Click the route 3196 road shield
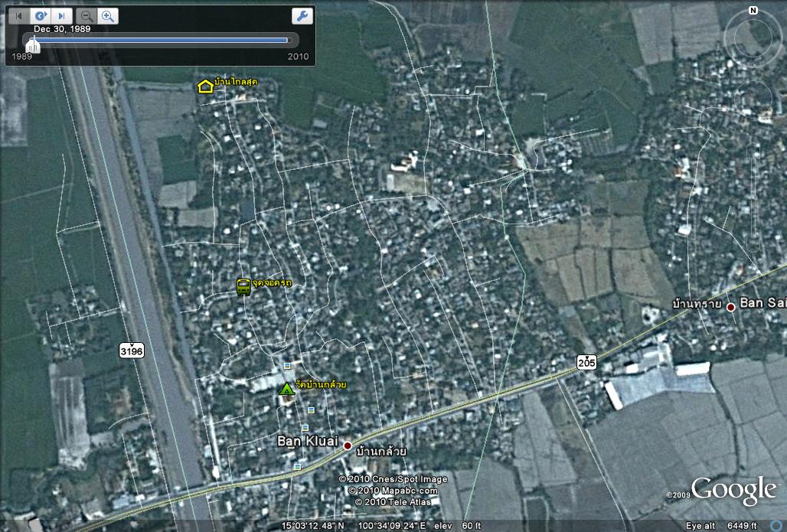The image size is (787, 532). [132, 351]
